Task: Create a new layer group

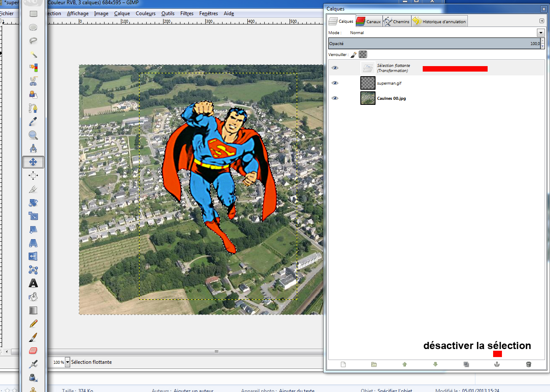Action: point(374,364)
